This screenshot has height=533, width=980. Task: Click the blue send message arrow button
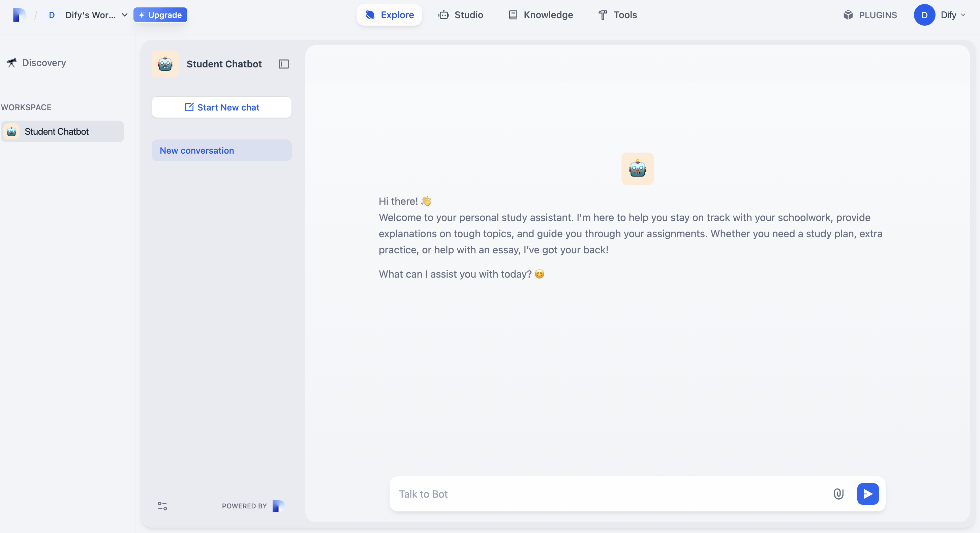[x=867, y=494]
